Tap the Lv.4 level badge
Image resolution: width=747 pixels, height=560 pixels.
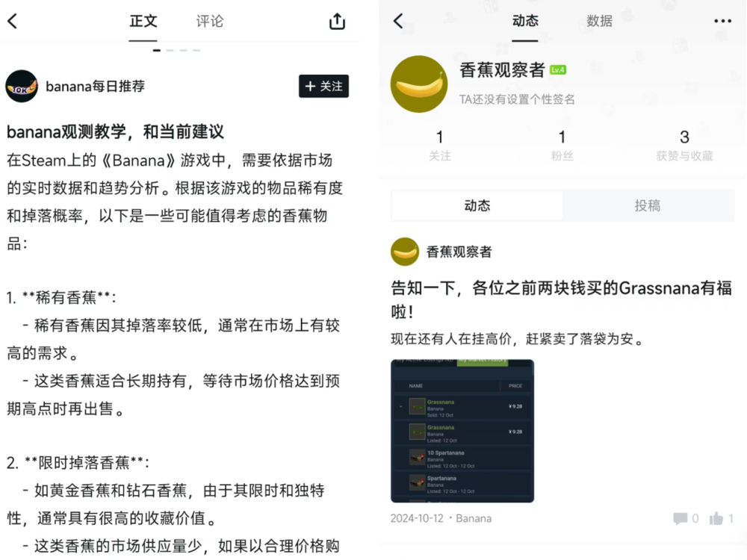coord(558,70)
